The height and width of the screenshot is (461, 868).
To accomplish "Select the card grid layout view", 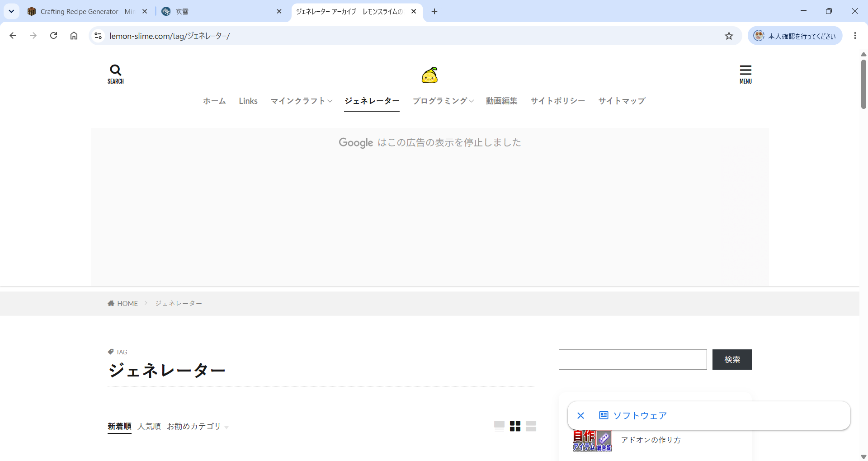I will pos(515,426).
